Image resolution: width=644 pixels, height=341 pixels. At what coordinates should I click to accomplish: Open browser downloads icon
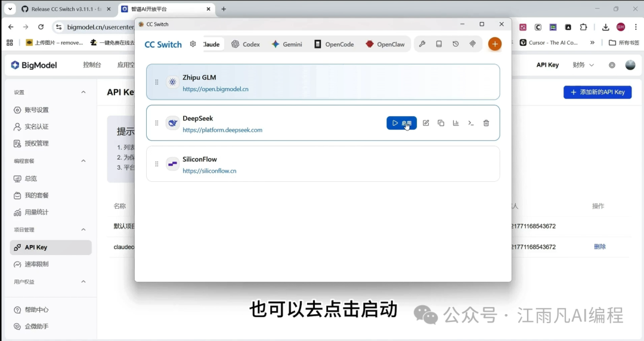[605, 27]
